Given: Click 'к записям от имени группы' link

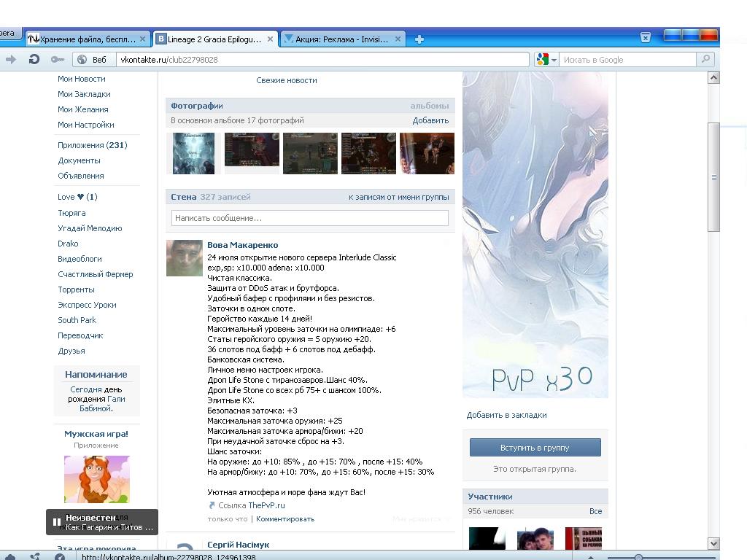Looking at the screenshot, I should (x=399, y=197).
